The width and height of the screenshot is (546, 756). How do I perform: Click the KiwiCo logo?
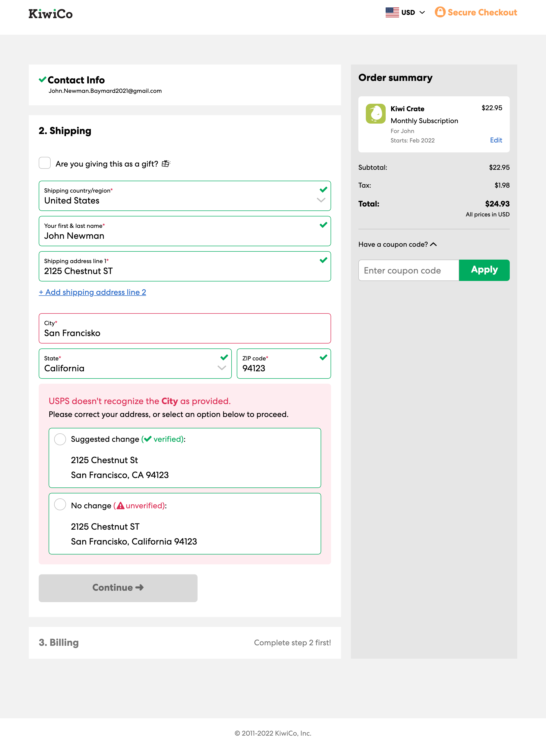pyautogui.click(x=50, y=14)
